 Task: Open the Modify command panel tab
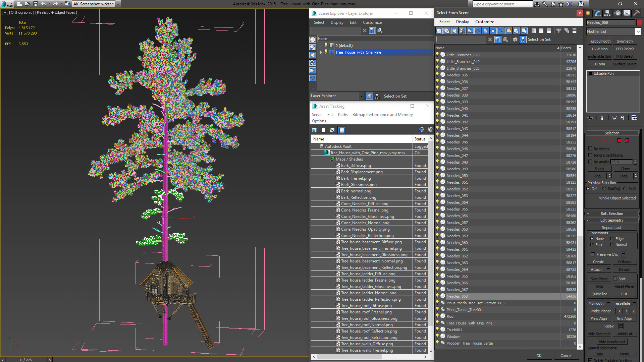coord(598,13)
